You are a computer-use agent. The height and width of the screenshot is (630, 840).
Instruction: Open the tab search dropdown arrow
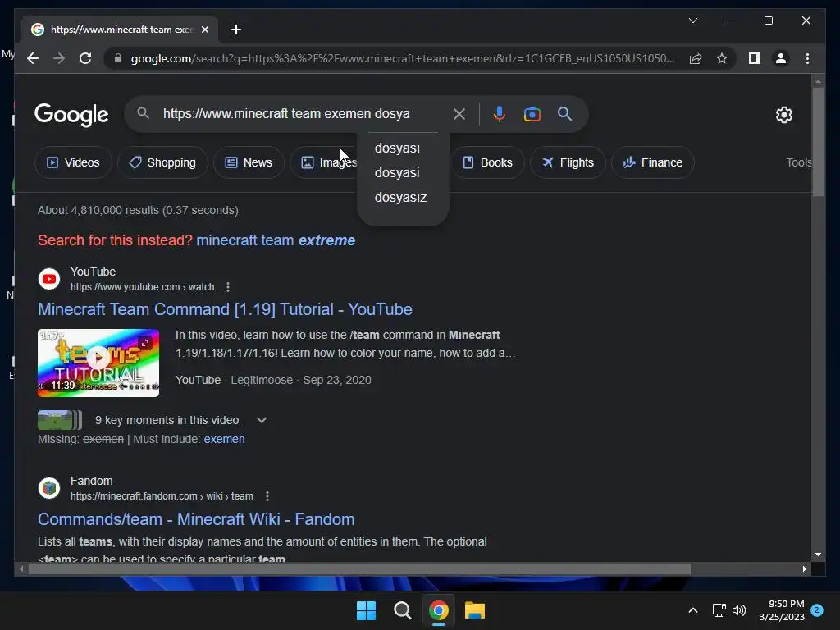[692, 21]
